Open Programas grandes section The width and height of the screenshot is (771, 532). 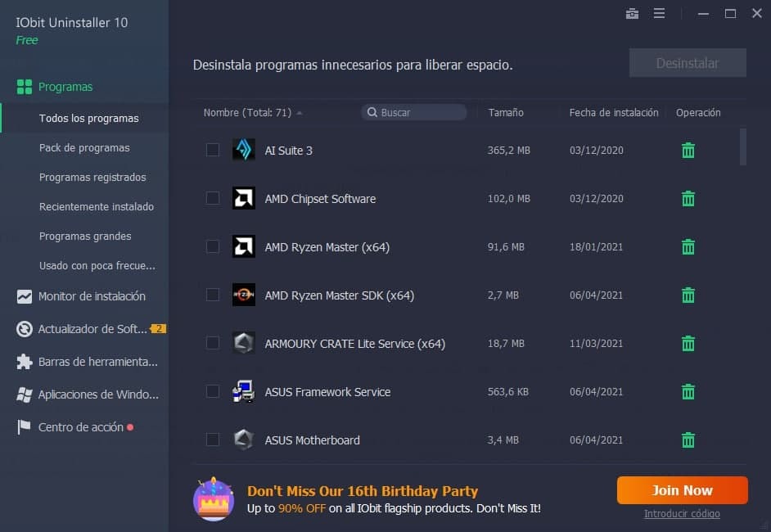[x=84, y=236]
